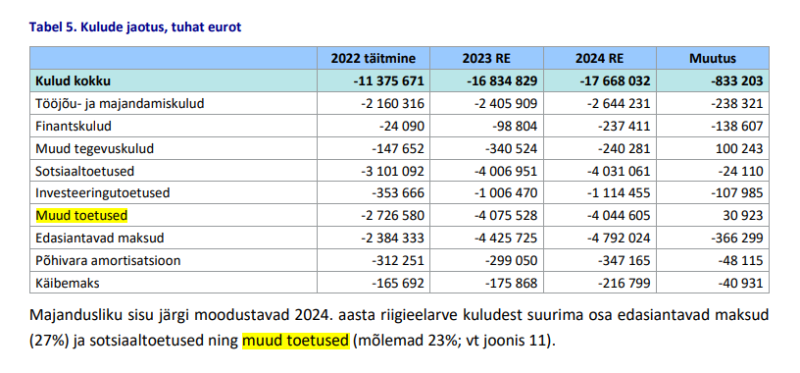
Task: Click the value -175 868
Action: (x=511, y=283)
